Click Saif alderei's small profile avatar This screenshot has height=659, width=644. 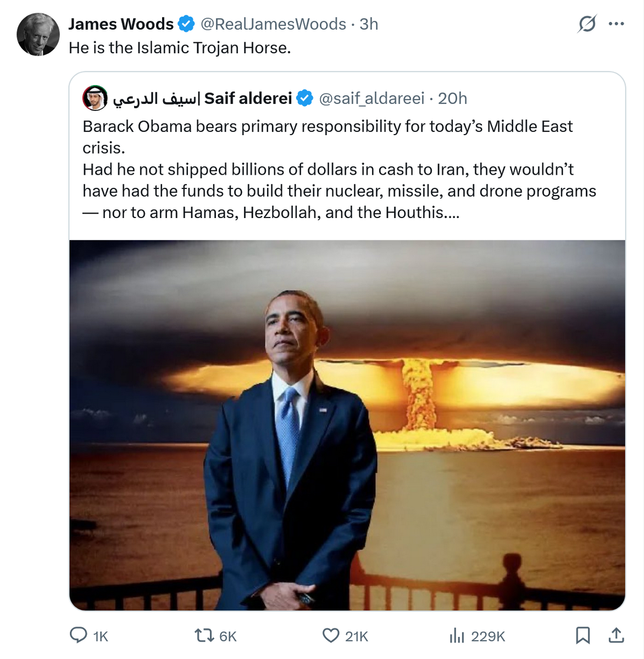pos(95,98)
